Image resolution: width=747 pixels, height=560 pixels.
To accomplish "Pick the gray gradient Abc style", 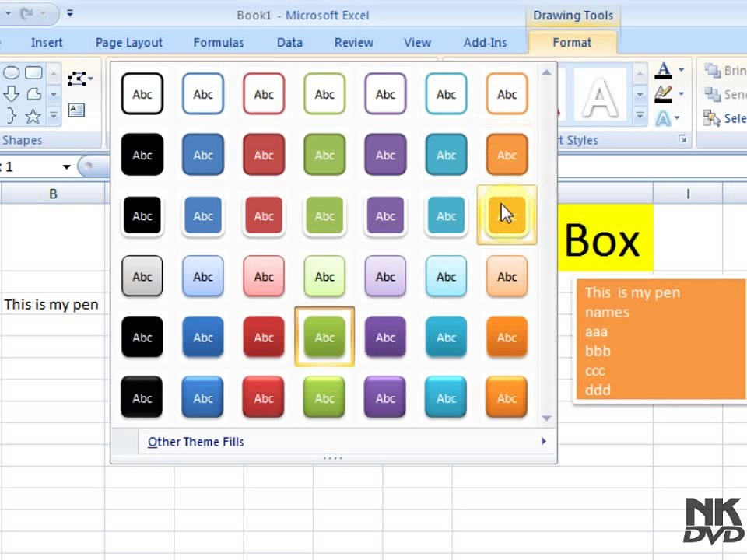I will tap(142, 276).
